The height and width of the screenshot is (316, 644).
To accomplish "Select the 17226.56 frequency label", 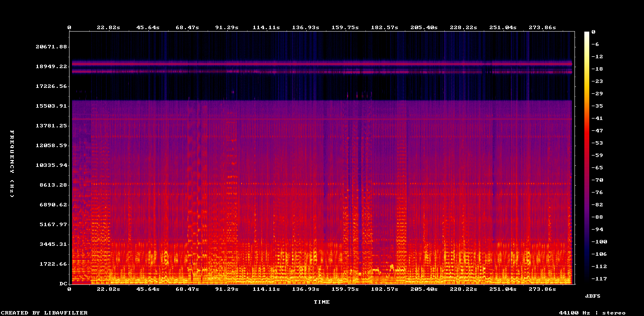I will [x=52, y=86].
